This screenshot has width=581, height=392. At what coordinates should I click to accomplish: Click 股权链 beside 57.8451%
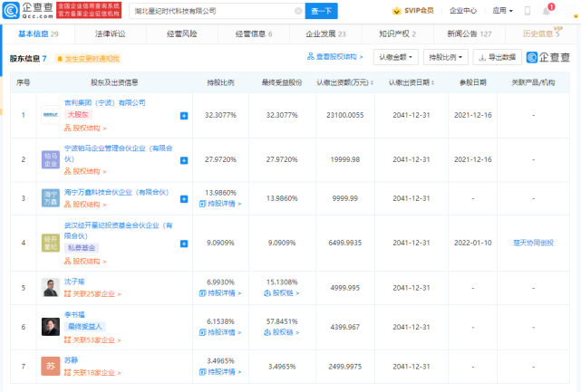coord(282,332)
